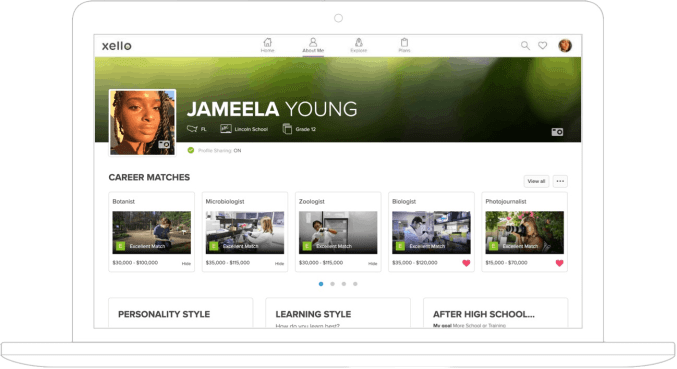The image size is (677, 369).
Task: Hide the Botanist career match
Action: coord(186,263)
